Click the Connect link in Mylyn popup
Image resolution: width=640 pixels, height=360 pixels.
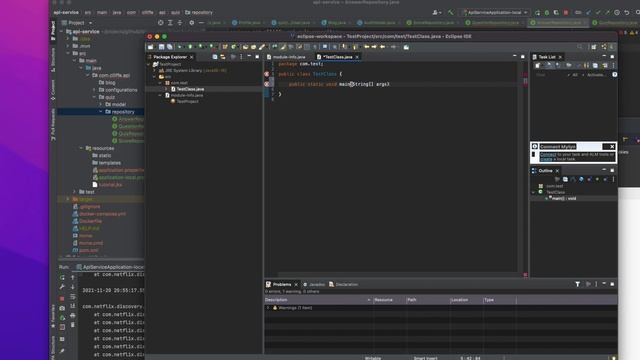pyautogui.click(x=548, y=155)
